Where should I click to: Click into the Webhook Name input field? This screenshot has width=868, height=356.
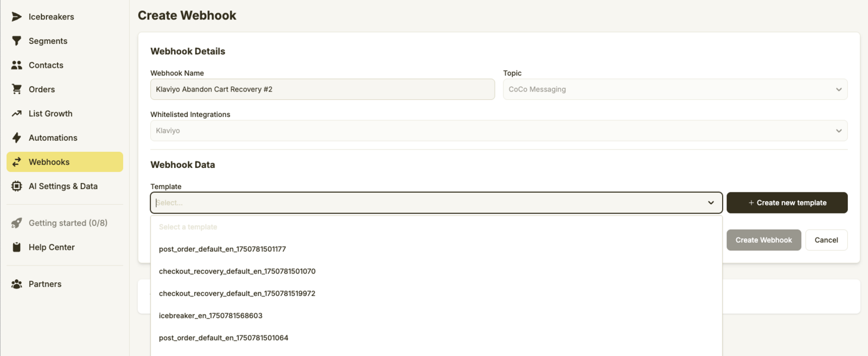click(322, 89)
